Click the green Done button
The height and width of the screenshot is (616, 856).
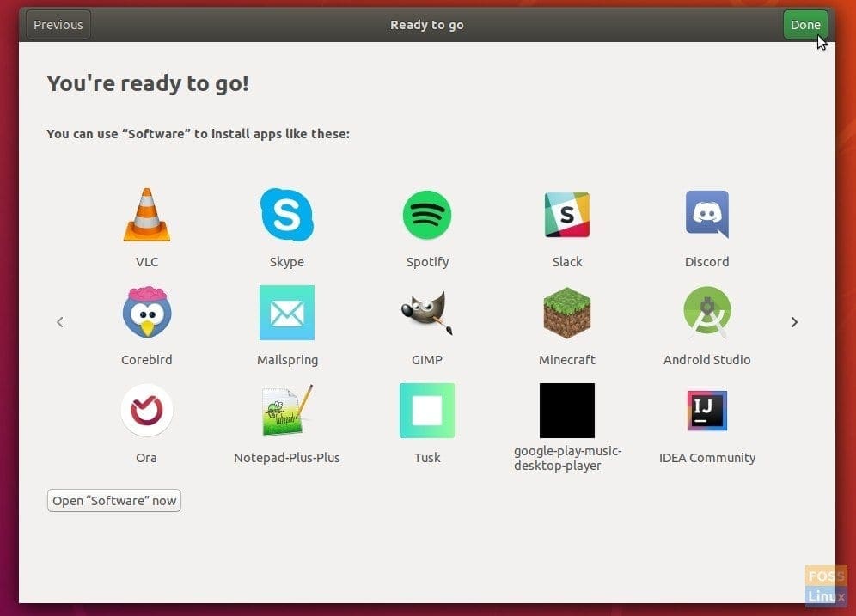(x=805, y=25)
